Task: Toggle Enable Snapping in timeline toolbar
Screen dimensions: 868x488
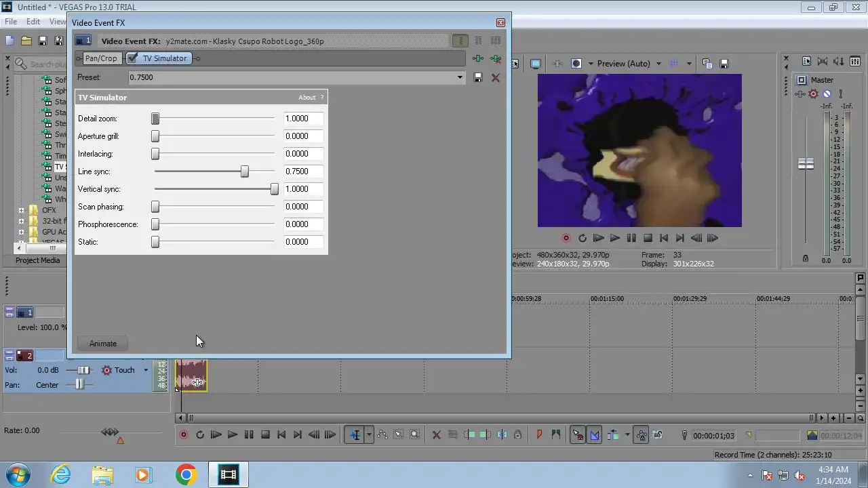Action: (x=578, y=435)
